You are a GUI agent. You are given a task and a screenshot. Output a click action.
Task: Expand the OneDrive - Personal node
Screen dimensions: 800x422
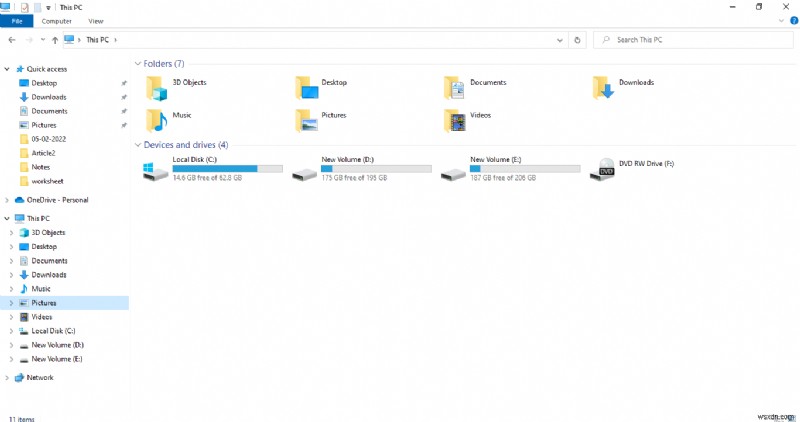pyautogui.click(x=7, y=200)
